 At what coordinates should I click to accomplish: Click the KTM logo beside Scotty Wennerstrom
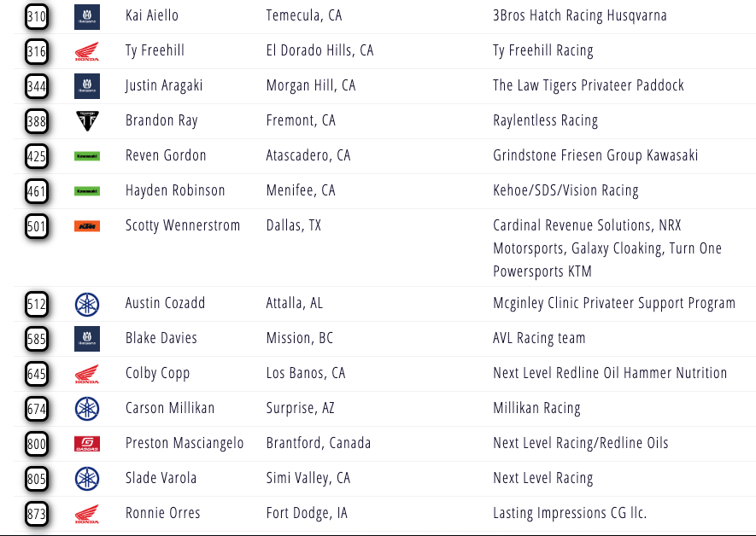click(86, 226)
